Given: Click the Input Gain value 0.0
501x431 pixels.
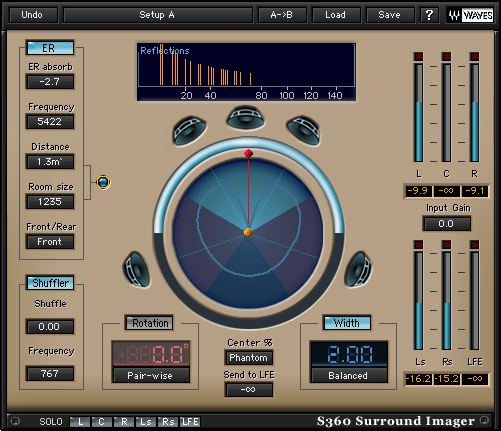Looking at the screenshot, I should click(x=446, y=223).
